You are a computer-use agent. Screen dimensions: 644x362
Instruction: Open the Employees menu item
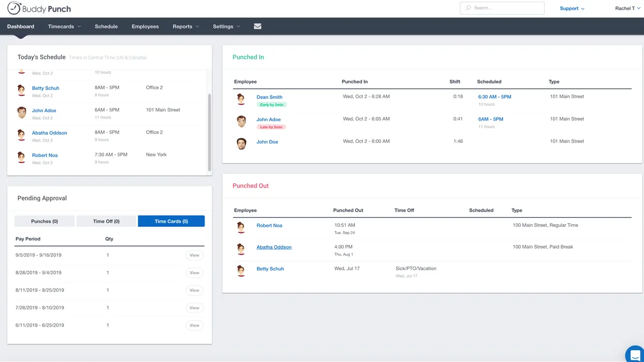[x=145, y=26]
